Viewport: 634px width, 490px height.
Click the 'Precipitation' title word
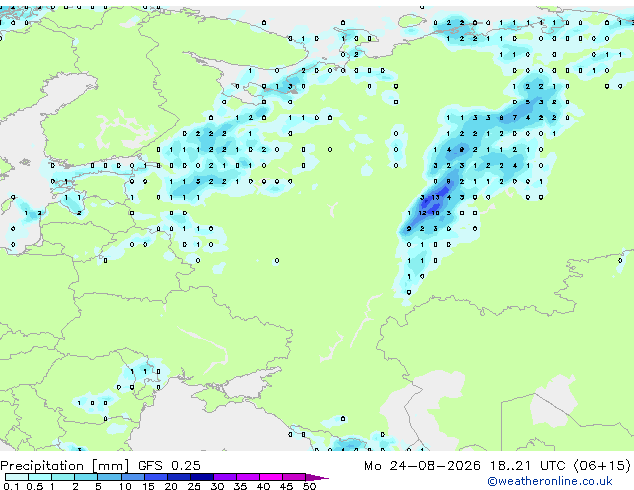coord(42,466)
